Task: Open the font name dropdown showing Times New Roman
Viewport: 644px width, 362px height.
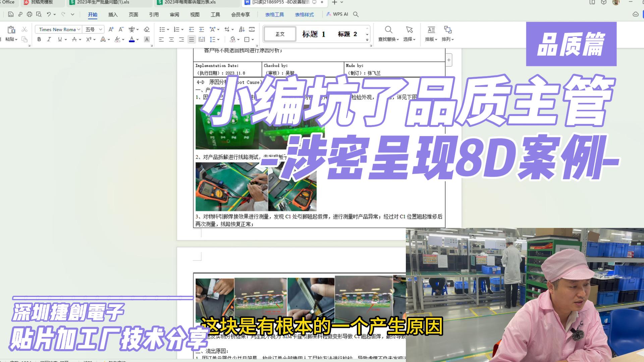Action: (58, 29)
